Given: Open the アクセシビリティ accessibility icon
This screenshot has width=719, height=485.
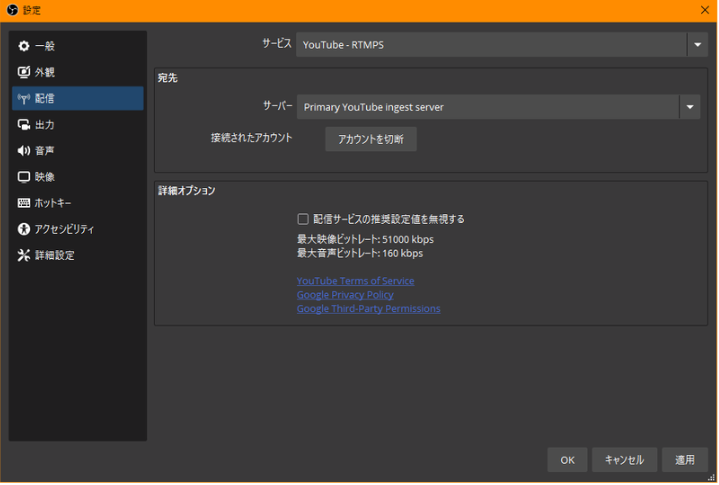Looking at the screenshot, I should pos(24,228).
